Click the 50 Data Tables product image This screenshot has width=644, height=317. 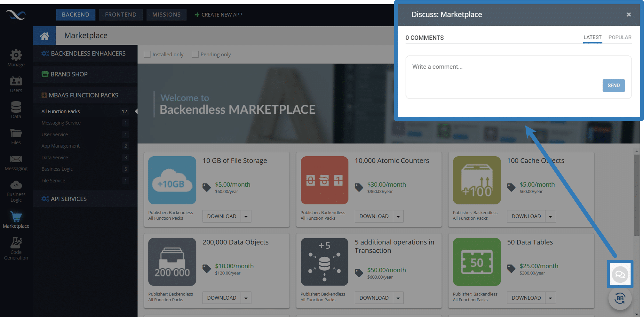(477, 262)
